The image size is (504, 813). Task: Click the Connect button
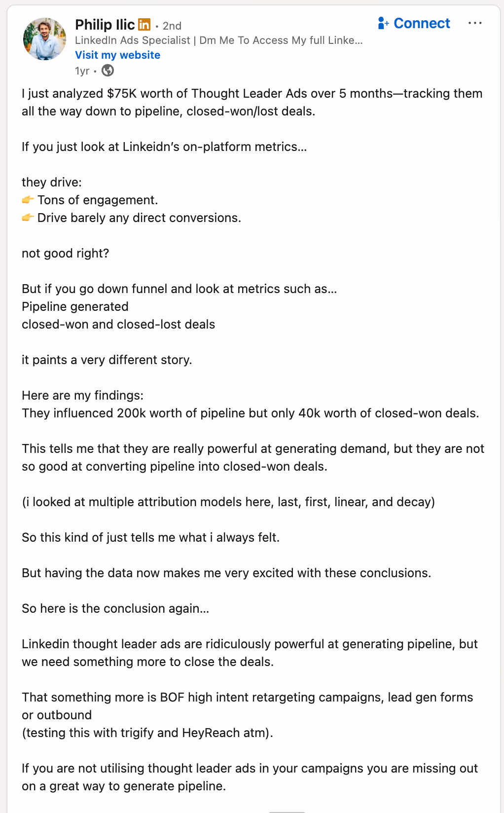coord(414,23)
